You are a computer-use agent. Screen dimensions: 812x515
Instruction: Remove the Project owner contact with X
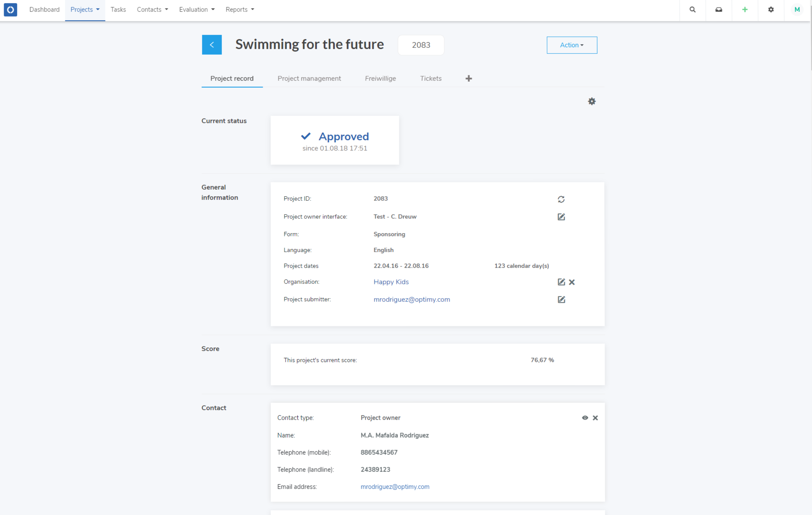(595, 418)
